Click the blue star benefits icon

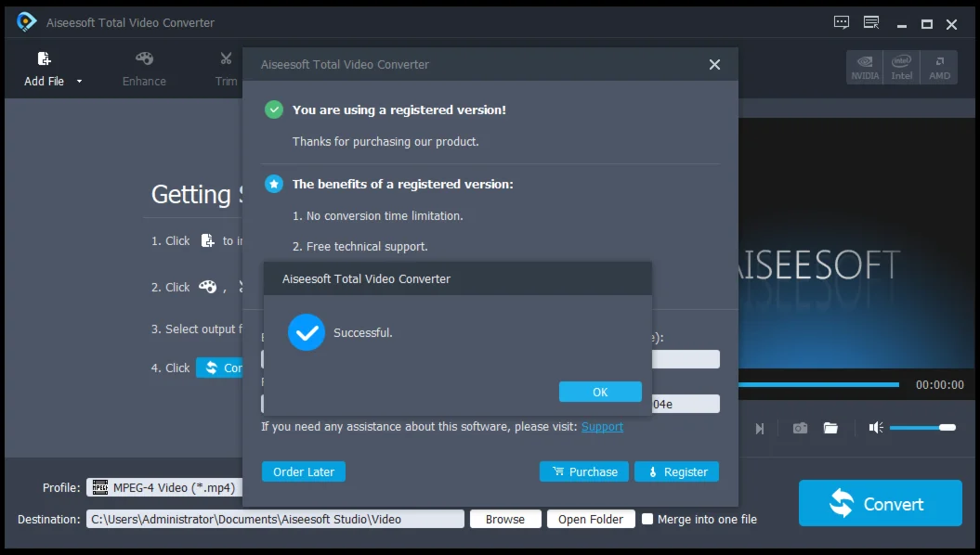(x=274, y=184)
